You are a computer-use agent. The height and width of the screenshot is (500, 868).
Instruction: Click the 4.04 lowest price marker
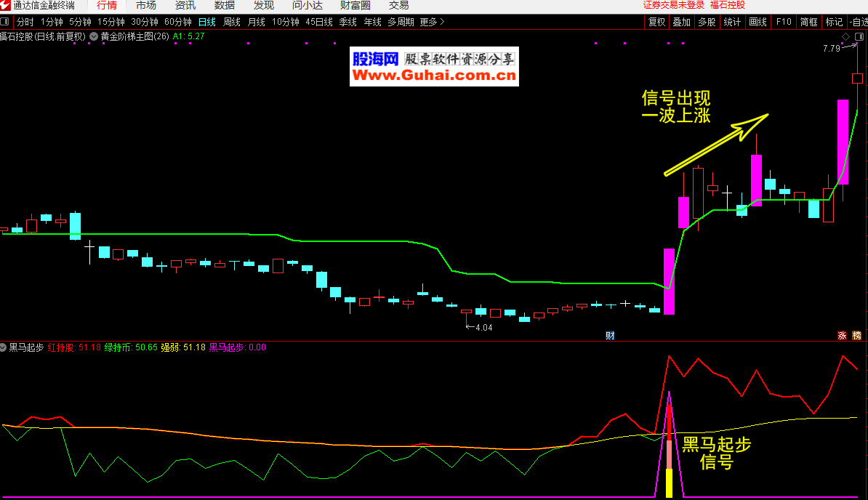(x=483, y=328)
